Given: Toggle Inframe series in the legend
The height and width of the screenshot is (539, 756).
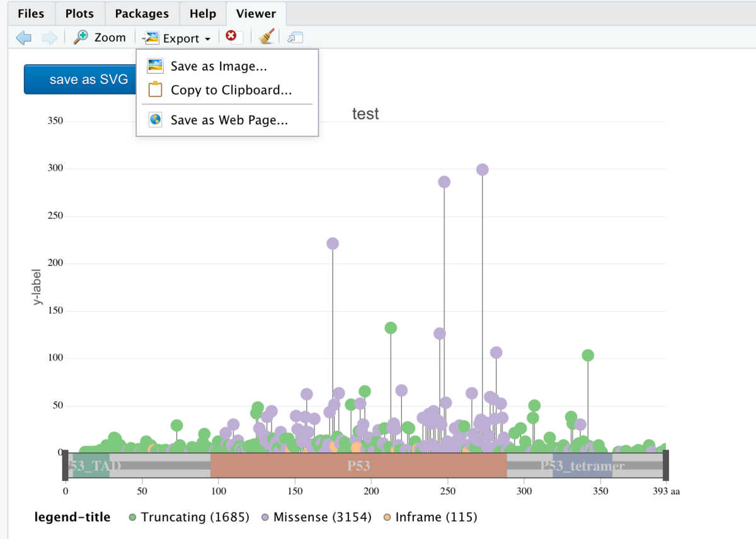Looking at the screenshot, I should coord(430,518).
